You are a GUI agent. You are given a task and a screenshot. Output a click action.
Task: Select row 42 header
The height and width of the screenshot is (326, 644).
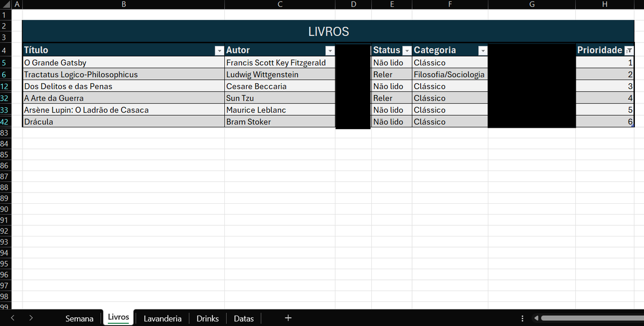[x=5, y=122]
